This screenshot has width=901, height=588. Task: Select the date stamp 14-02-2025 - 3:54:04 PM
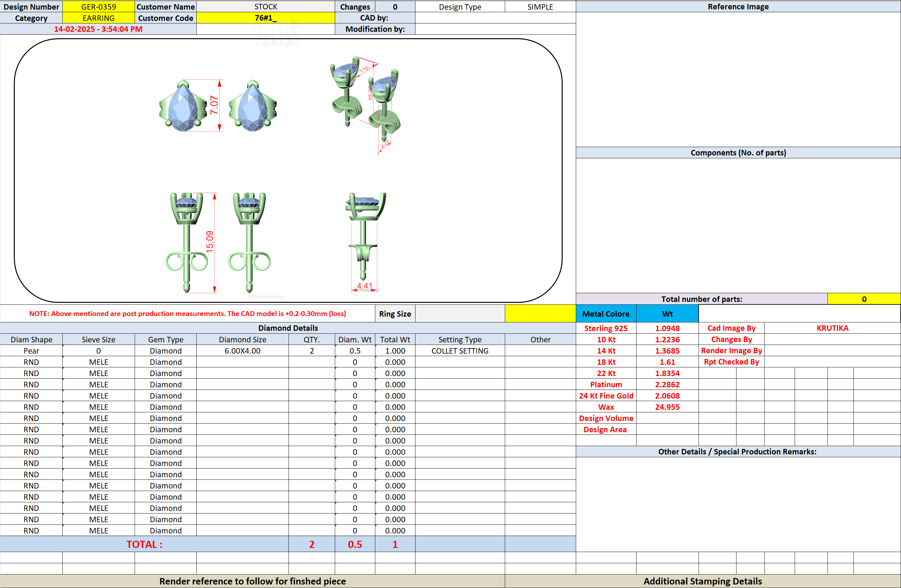pos(98,29)
